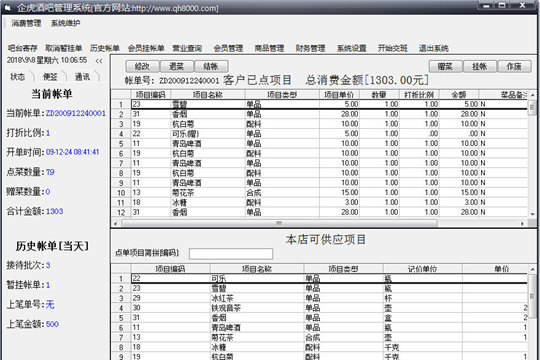
Task: Click the 赠菜 button
Action: pos(445,66)
